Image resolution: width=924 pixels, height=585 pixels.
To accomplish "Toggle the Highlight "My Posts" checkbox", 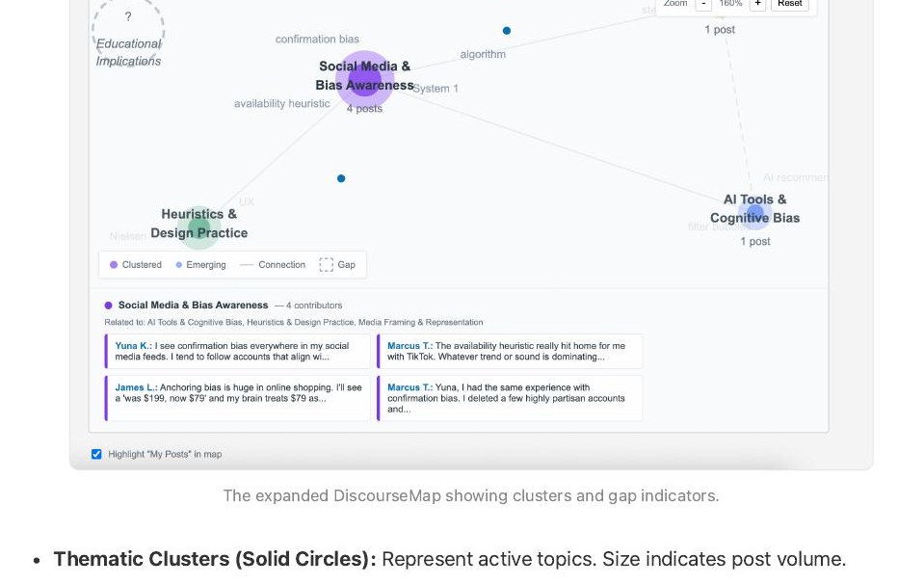I will [x=96, y=454].
